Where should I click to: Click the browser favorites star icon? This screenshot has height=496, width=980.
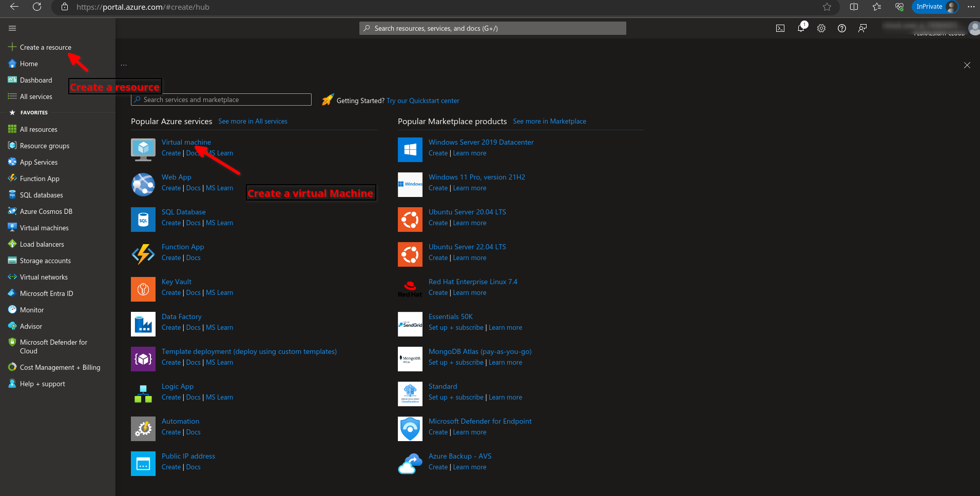tap(827, 7)
